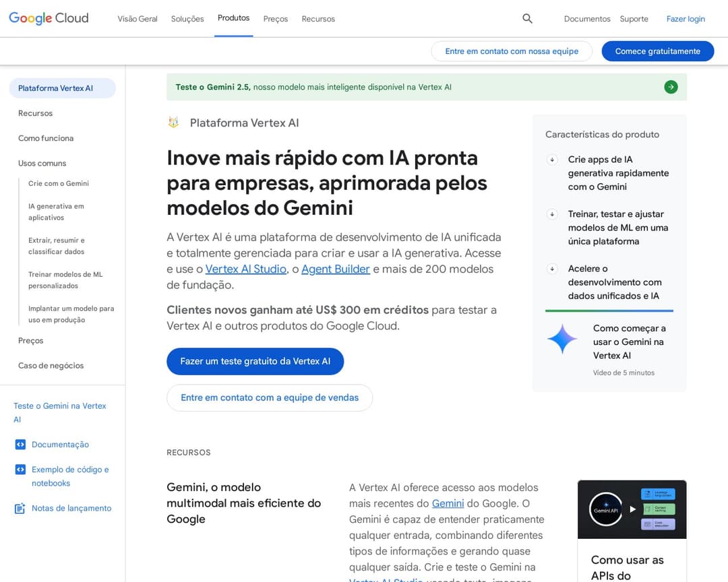The height and width of the screenshot is (582, 728).
Task: Open 'Acelere o desenvolvimento com dados' feature
Action: click(615, 282)
